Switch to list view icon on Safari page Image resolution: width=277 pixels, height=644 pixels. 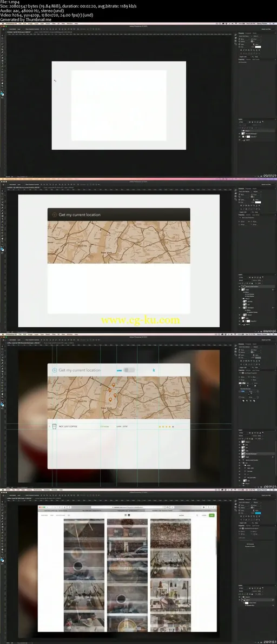(x=125, y=515)
